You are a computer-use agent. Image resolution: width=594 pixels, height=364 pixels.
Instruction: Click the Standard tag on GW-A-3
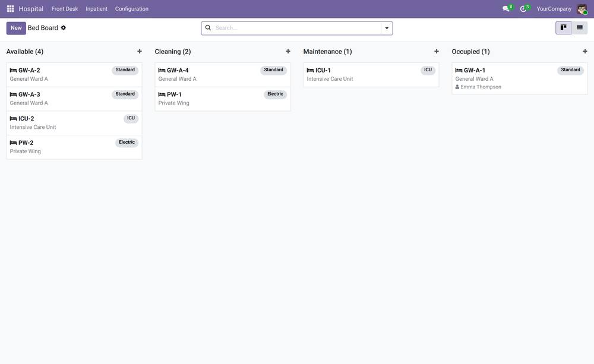click(x=125, y=94)
